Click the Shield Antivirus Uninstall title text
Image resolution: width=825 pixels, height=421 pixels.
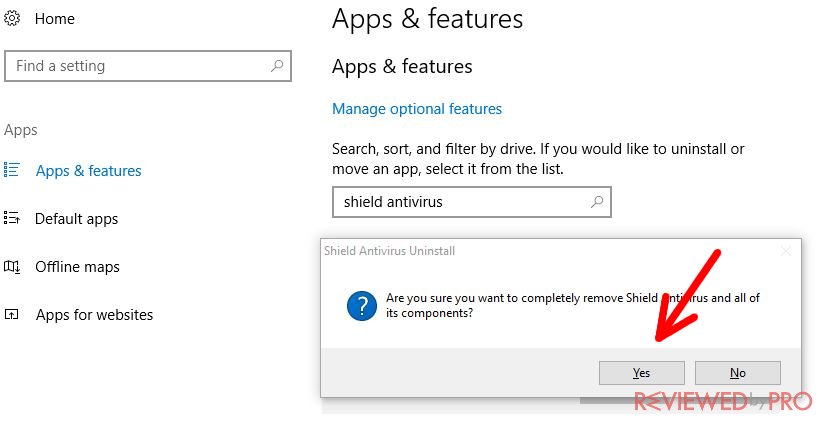389,251
